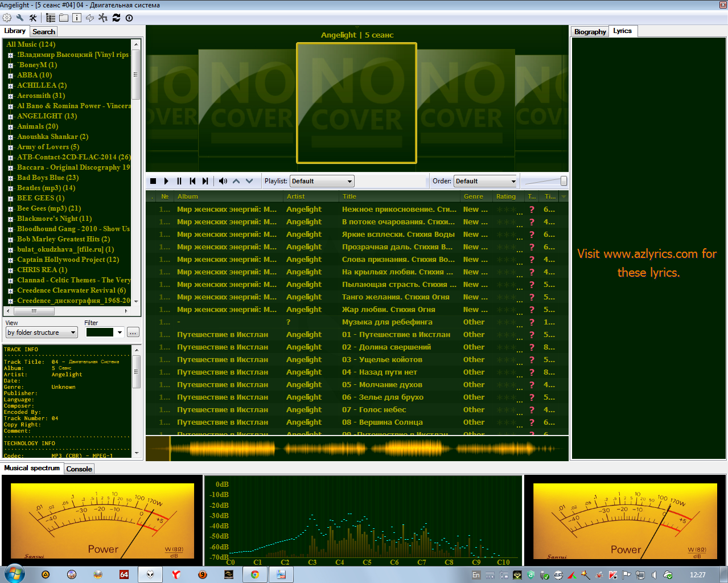Open the column chooser arrow in playlist header

[564, 196]
